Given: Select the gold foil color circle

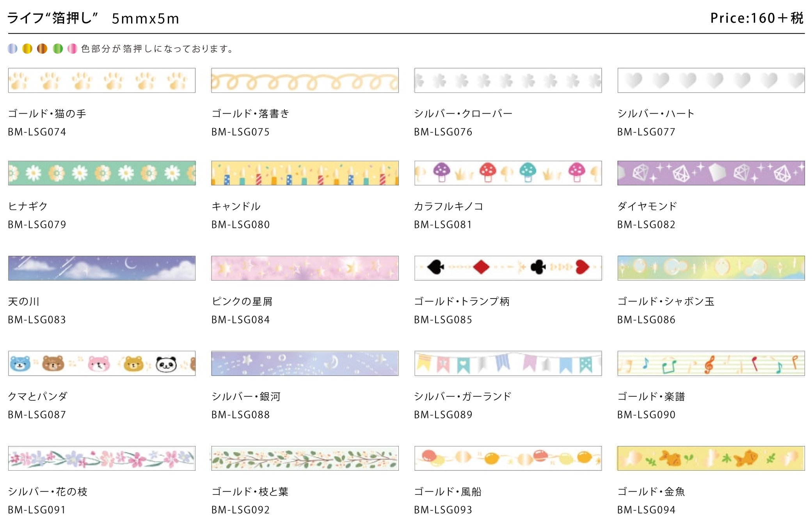Looking at the screenshot, I should tap(27, 48).
